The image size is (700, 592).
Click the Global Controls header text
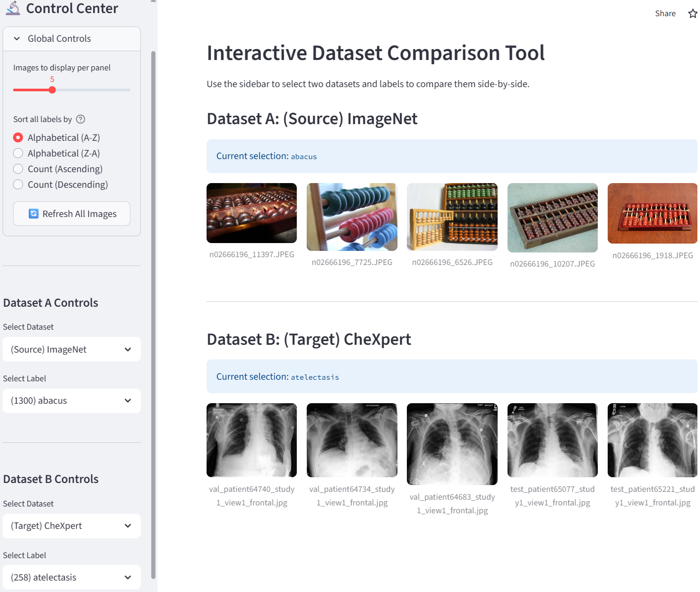(x=59, y=39)
